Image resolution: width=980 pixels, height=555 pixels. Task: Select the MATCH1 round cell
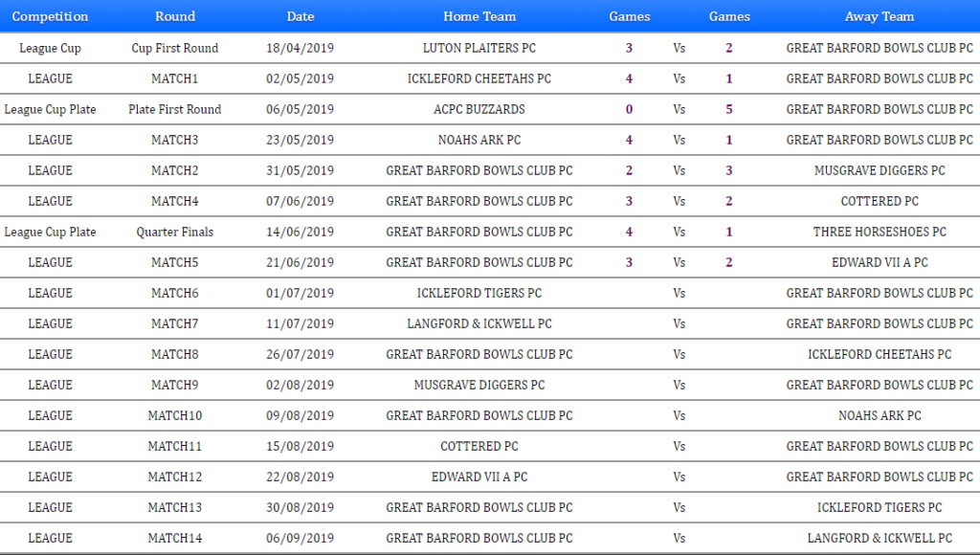point(175,78)
